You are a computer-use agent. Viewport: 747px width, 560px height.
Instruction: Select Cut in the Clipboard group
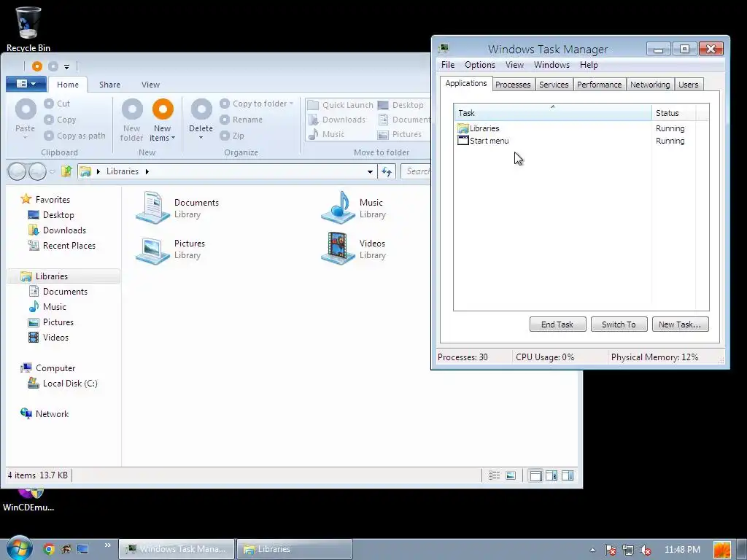tap(57, 104)
